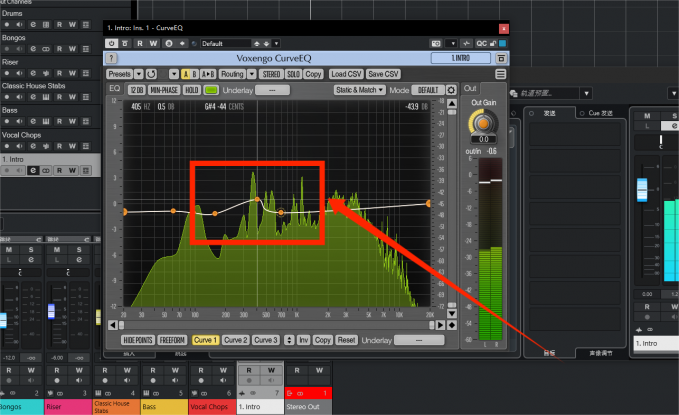679x415 pixels.
Task: Toggle the green EQ enable indicator
Action: click(211, 90)
